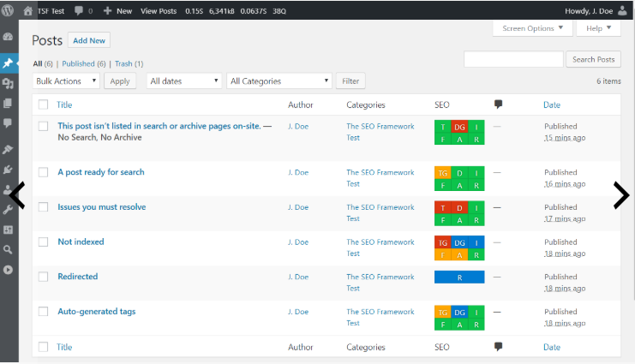This screenshot has height=364, width=635.
Task: Open the Dashboard icon in the sidebar
Action: point(9,38)
